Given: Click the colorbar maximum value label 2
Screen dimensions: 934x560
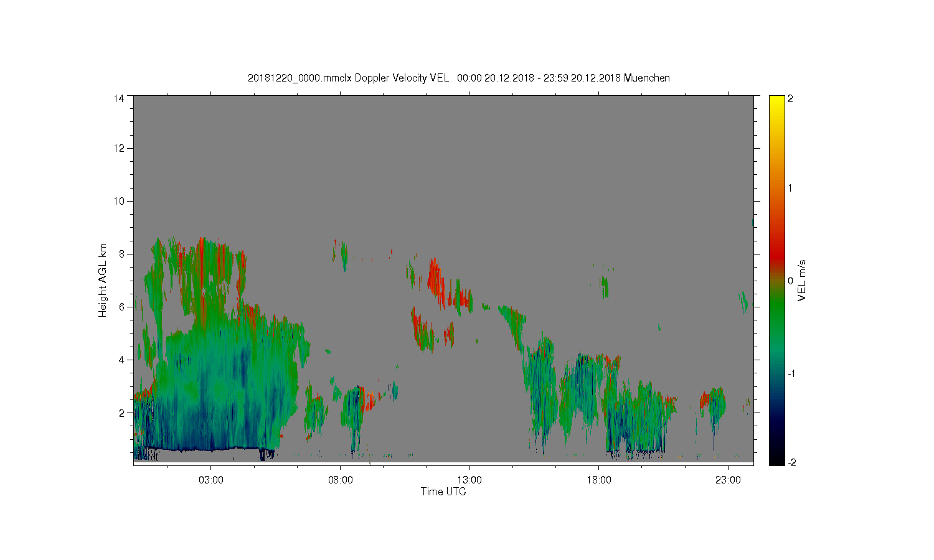Looking at the screenshot, I should tap(791, 99).
